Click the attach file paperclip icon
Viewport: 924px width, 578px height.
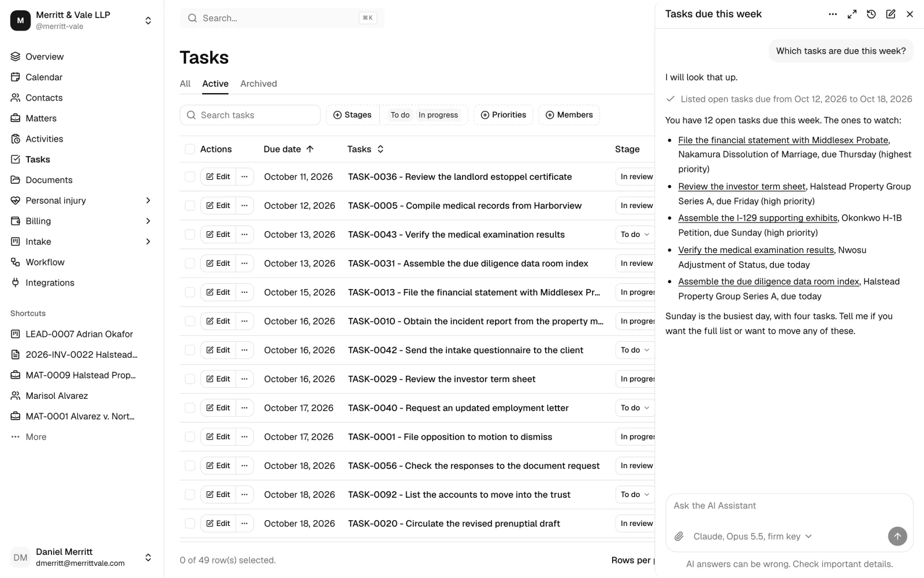point(679,536)
